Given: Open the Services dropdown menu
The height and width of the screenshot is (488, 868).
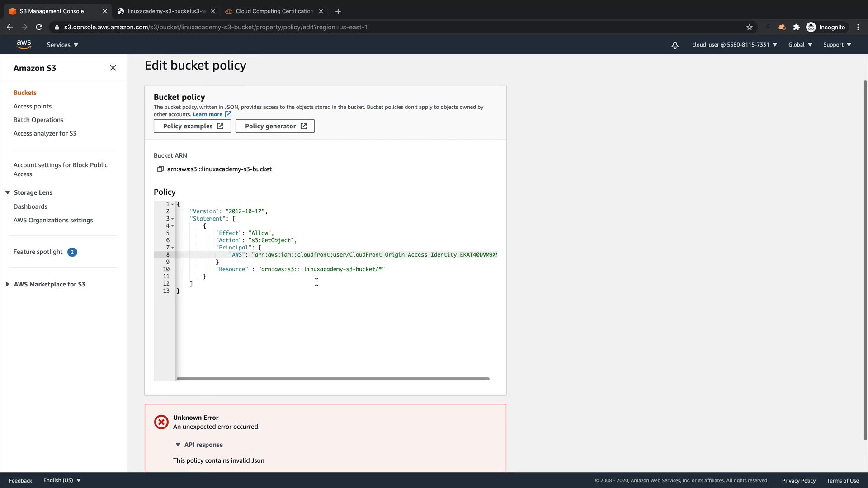Looking at the screenshot, I should point(62,45).
